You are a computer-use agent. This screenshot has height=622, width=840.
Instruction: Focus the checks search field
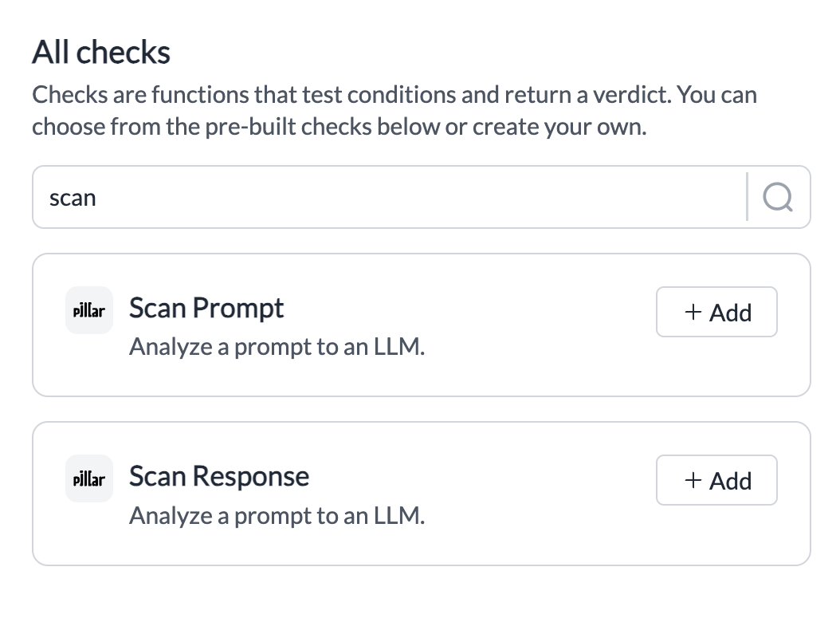pos(389,197)
